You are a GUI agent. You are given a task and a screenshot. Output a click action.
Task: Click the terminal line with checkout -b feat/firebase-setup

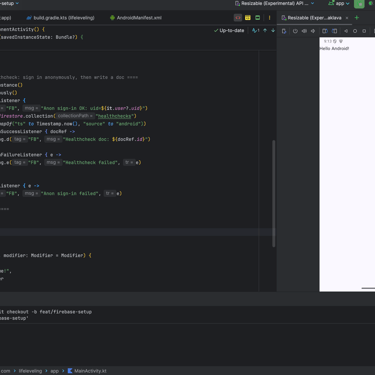[46, 312]
